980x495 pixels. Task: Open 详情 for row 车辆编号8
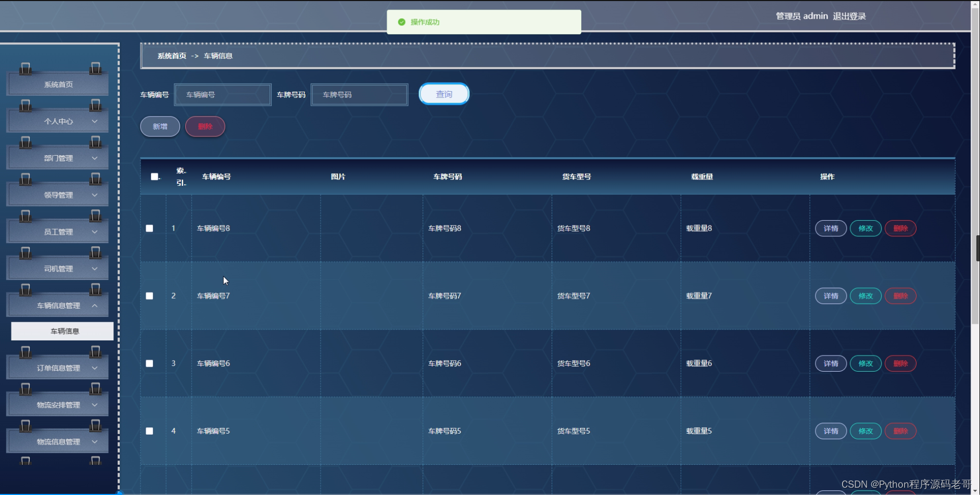coord(831,229)
